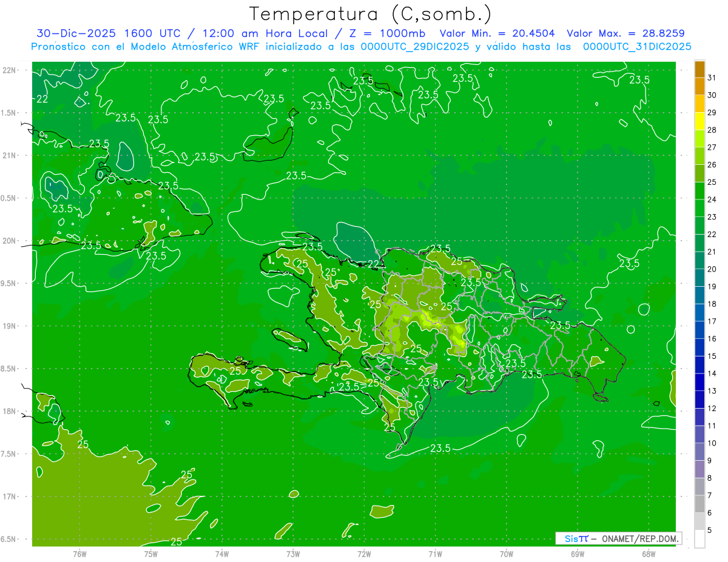Click the '17N' latitude axis label

(x=9, y=497)
